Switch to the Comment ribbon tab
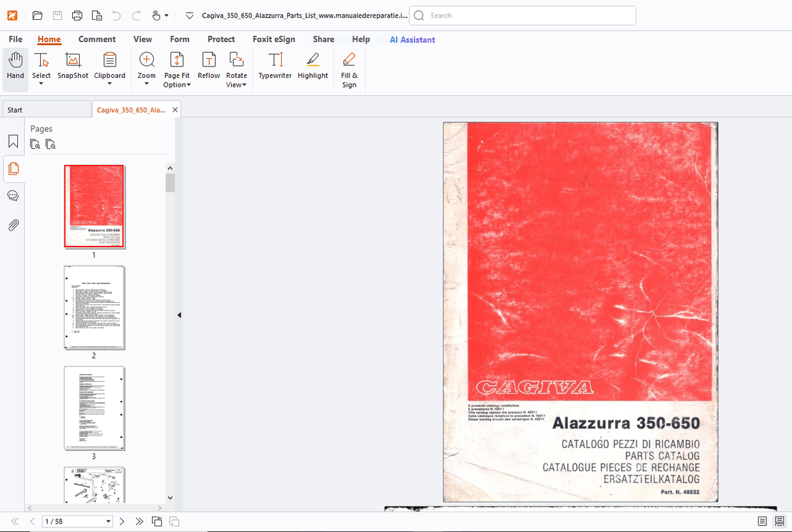792x532 pixels. pos(97,39)
